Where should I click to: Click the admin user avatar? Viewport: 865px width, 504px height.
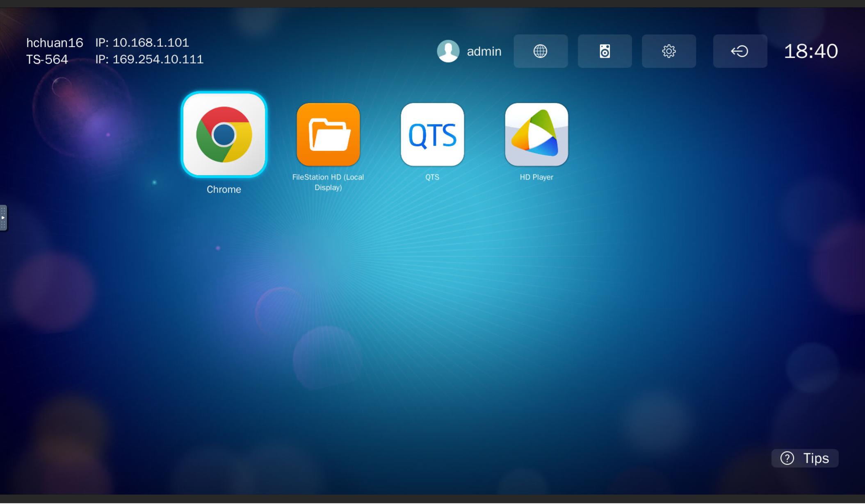click(448, 51)
